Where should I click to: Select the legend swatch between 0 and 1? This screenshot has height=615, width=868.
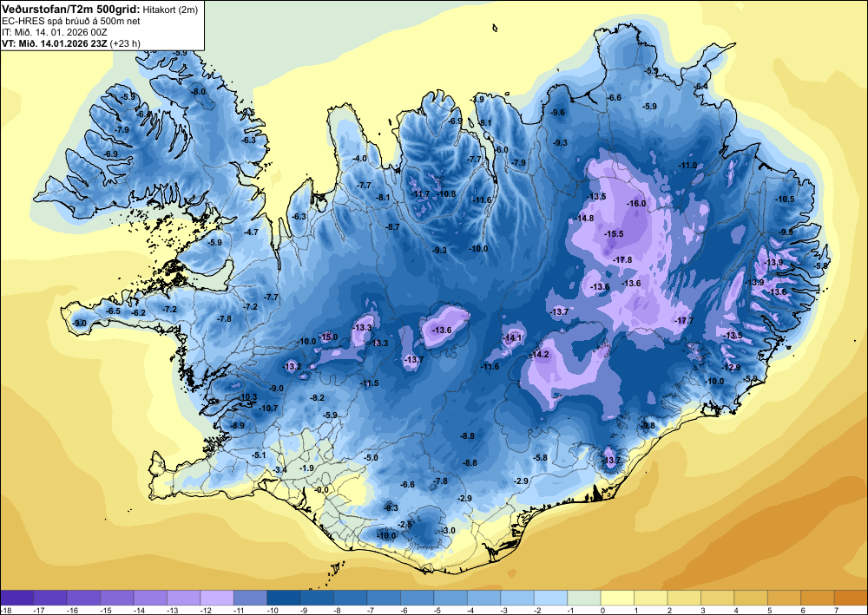[617, 598]
